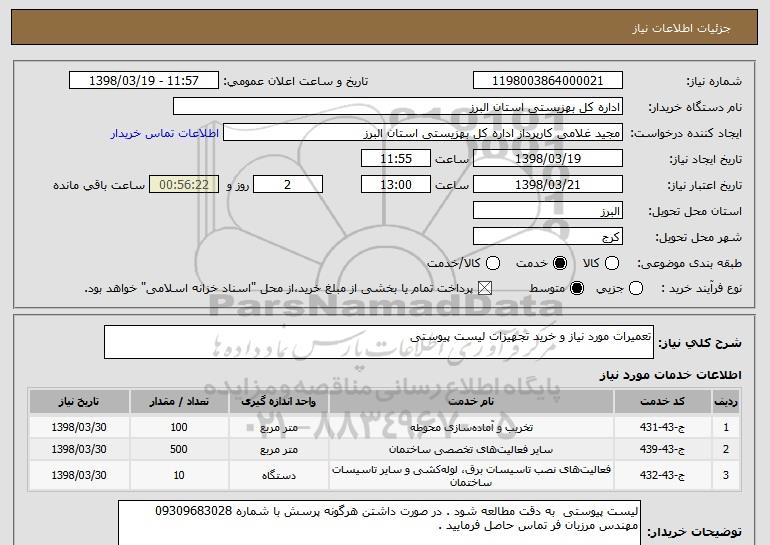Click the متر مربع unit in row 1

pyautogui.click(x=278, y=427)
